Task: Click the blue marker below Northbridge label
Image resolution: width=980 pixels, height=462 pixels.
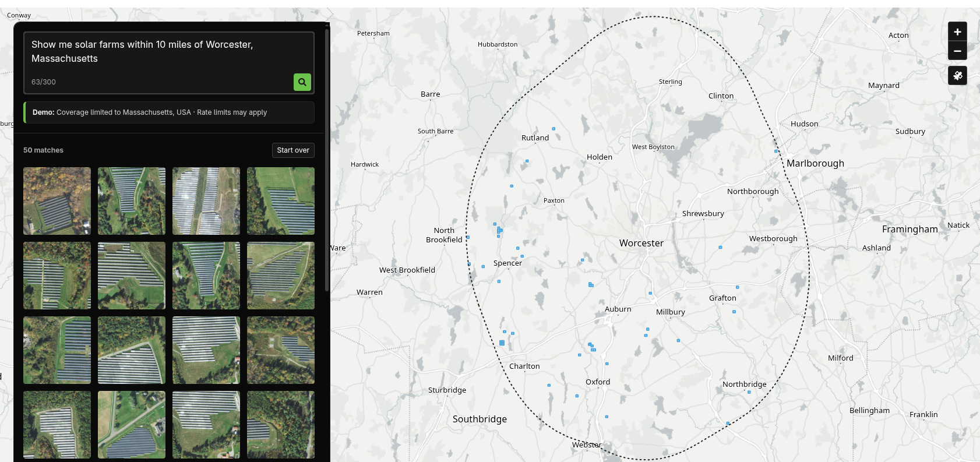Action: 749,392
